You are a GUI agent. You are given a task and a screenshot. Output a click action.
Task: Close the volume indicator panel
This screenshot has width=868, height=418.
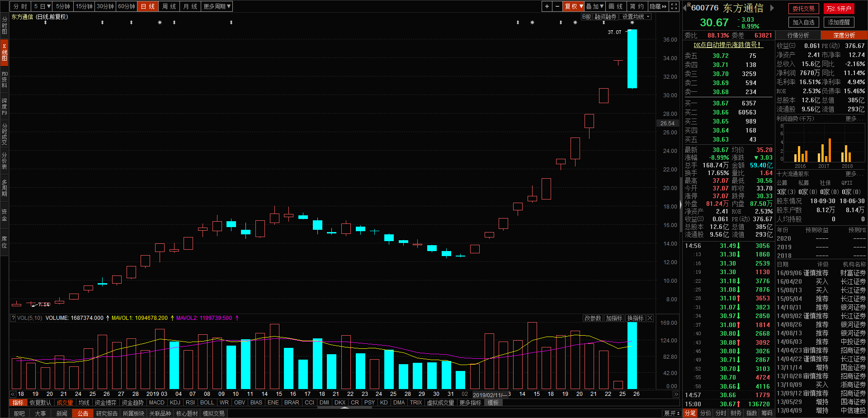tap(650, 318)
